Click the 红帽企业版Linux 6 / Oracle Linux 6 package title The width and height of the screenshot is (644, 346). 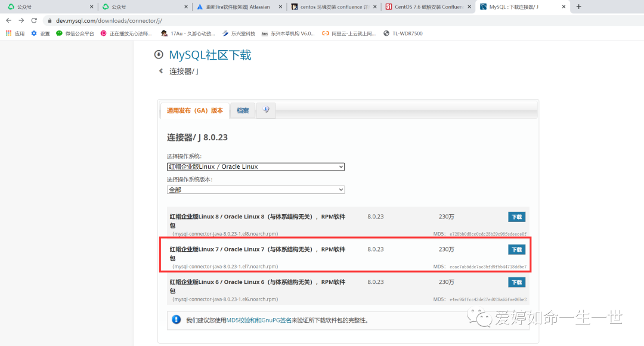point(258,286)
